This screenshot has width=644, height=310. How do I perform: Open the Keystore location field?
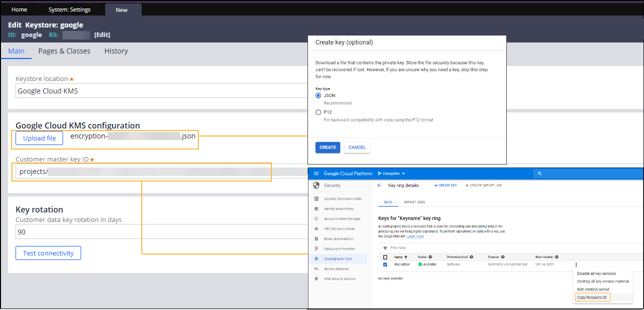[x=160, y=91]
